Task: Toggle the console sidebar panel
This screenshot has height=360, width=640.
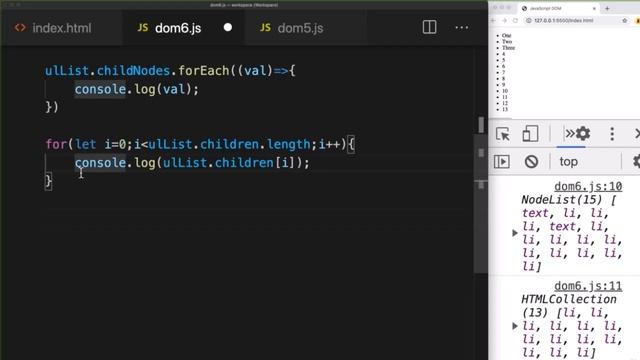Action: tap(502, 162)
